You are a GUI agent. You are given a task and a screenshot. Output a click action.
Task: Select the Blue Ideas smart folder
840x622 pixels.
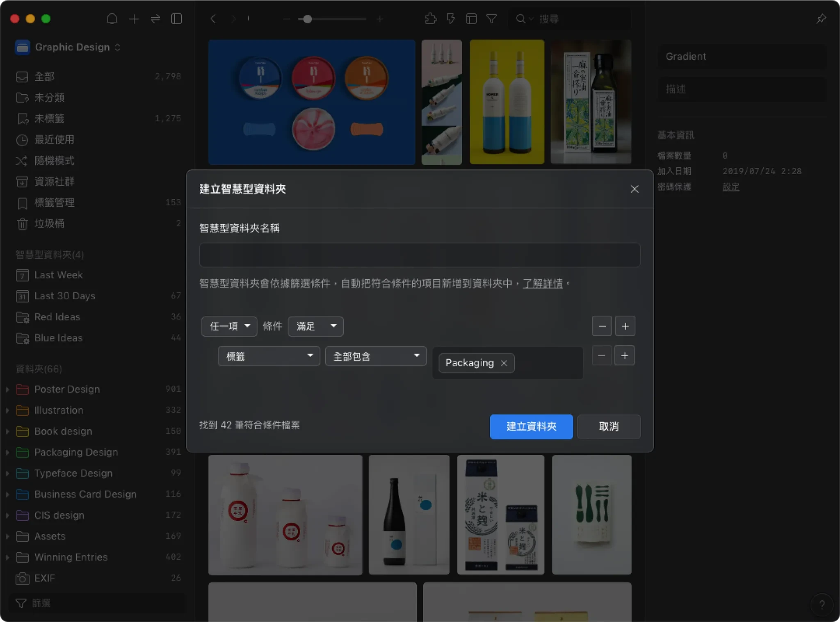tap(98, 338)
